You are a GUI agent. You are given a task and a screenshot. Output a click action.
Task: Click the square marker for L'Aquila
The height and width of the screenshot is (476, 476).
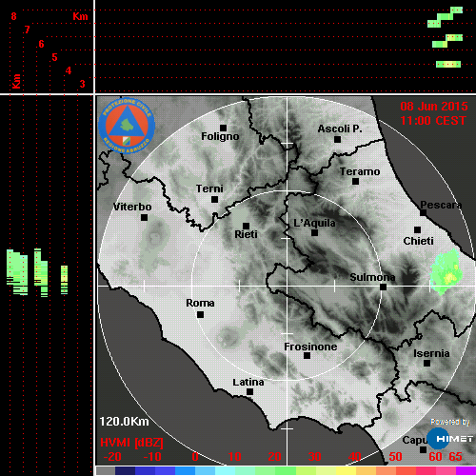click(x=314, y=233)
